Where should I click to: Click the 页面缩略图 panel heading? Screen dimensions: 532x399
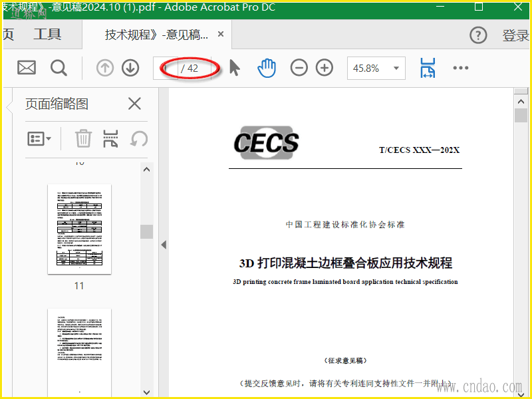tap(57, 104)
